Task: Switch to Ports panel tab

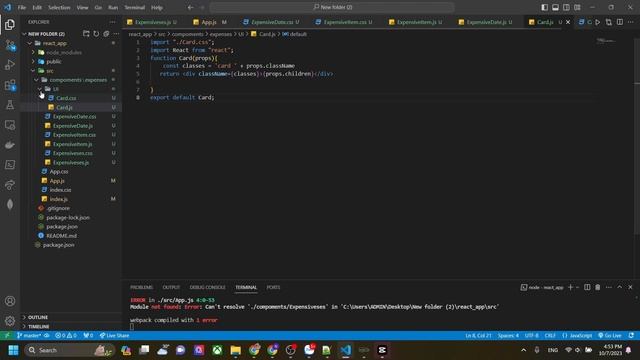Action: click(x=273, y=287)
